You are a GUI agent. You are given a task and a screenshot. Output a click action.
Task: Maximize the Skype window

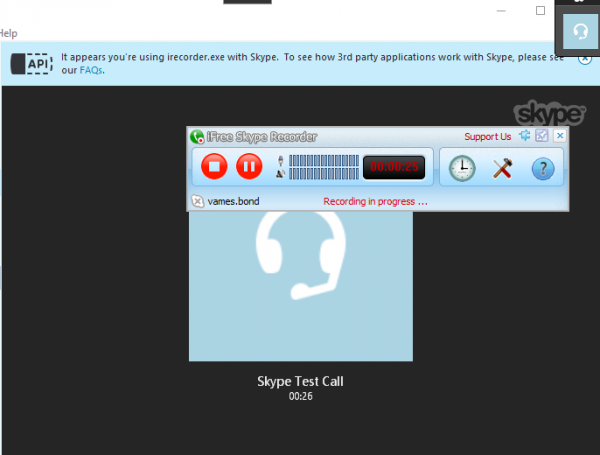[540, 10]
